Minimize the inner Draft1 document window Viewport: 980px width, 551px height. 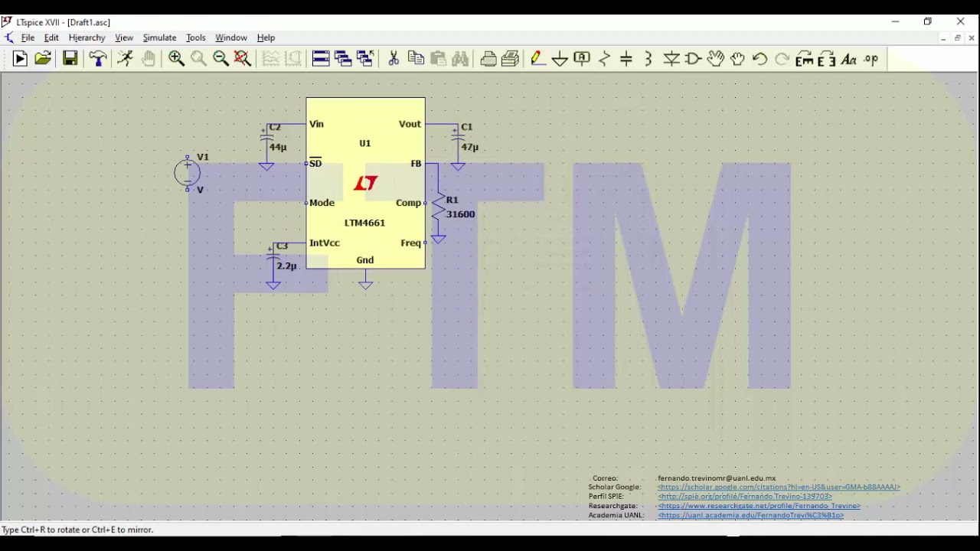tap(943, 37)
